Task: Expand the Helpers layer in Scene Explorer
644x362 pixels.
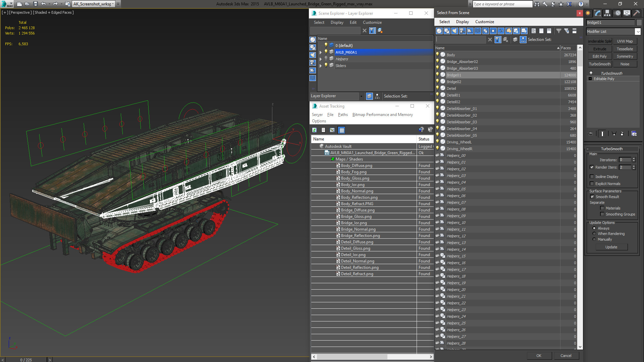Action: tap(320, 59)
